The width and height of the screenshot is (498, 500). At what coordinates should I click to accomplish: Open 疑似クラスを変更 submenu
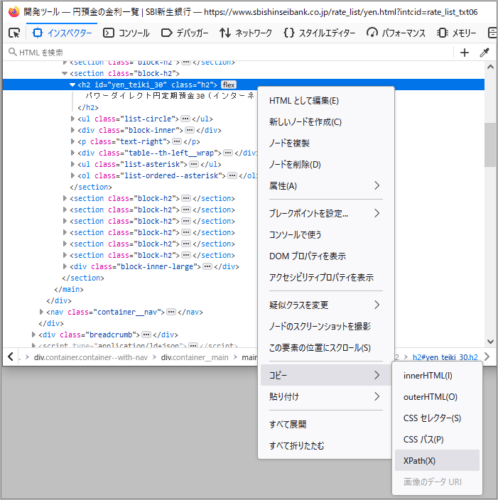(326, 305)
